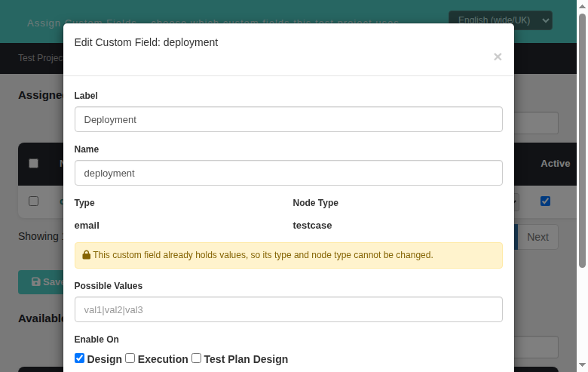Click the page scrollbar thumb
The height and width of the screenshot is (372, 588).
(x=582, y=141)
